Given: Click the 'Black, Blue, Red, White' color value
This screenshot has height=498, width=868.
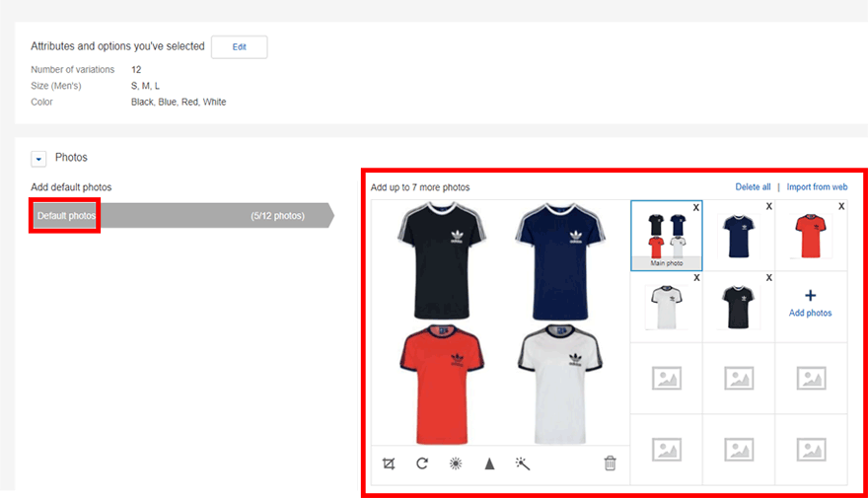Looking at the screenshot, I should coord(179,102).
